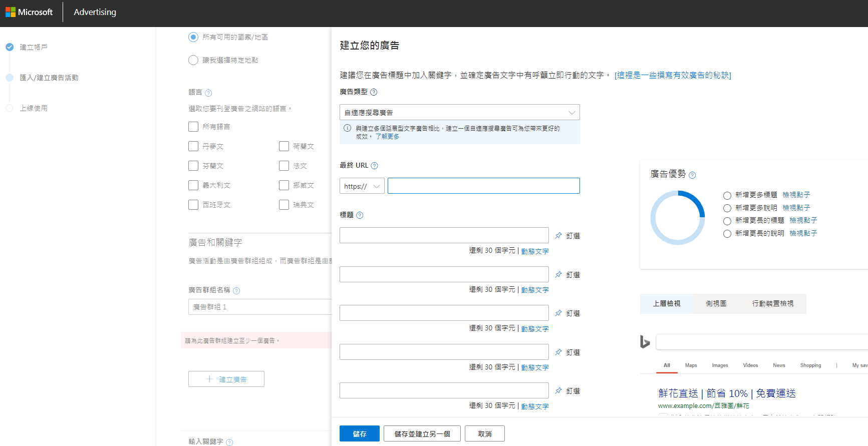Select 讓我選擇特定地點 radio option
868x446 pixels.
pyautogui.click(x=193, y=60)
